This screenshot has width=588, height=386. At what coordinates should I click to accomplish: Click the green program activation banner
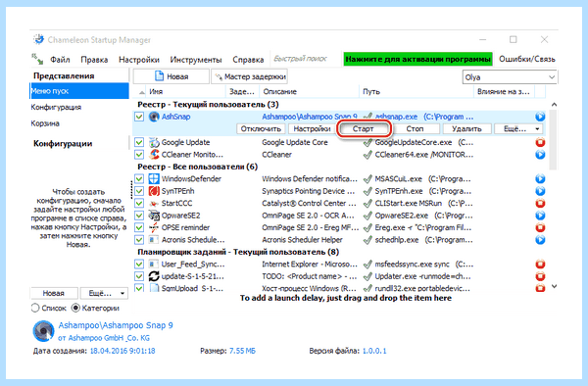417,59
